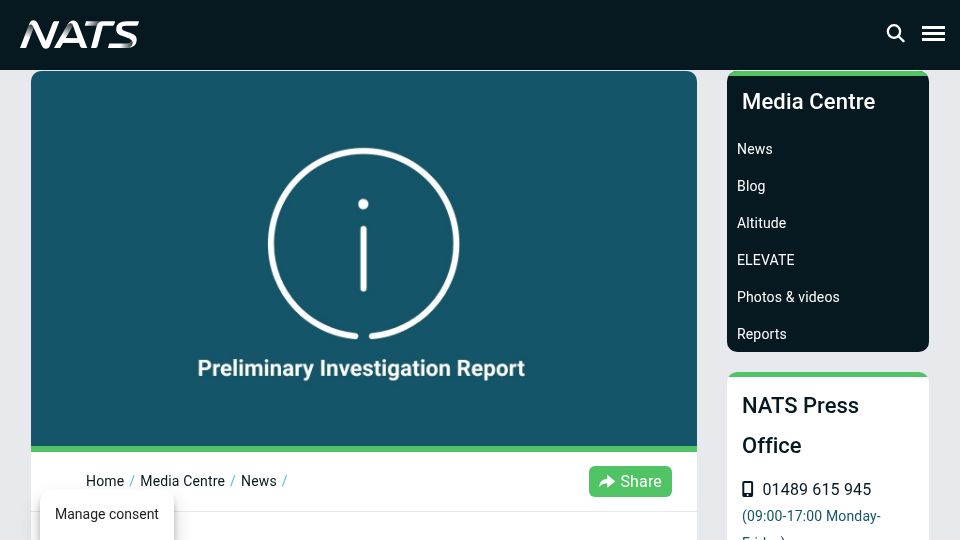The width and height of the screenshot is (960, 540).
Task: Click the phone icon beside 01489 615 945
Action: point(748,489)
